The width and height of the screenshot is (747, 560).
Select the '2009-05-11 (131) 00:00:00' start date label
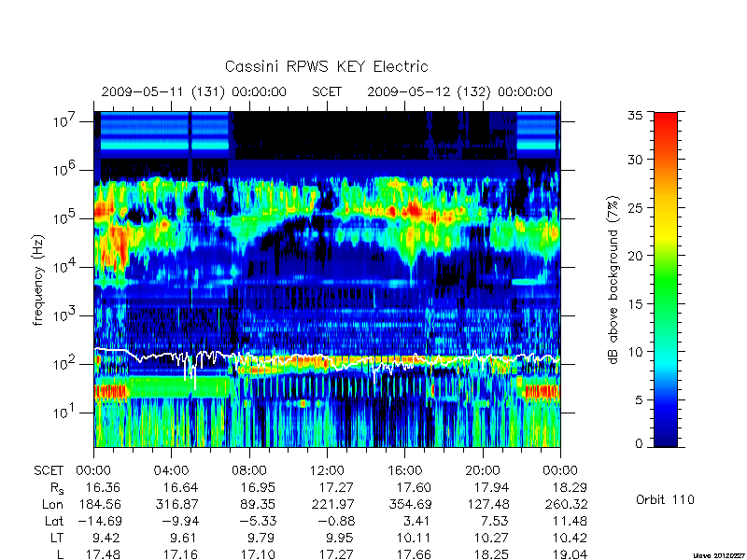194,91
